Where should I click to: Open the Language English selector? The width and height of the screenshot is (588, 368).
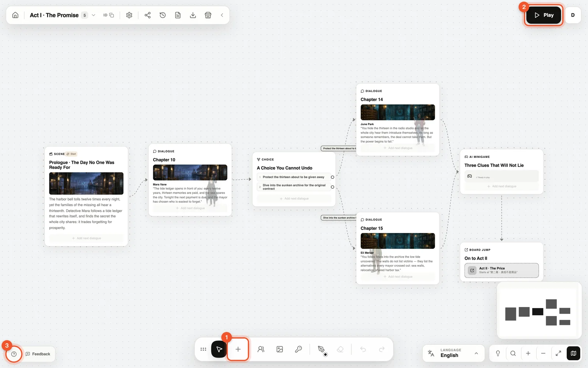454,353
